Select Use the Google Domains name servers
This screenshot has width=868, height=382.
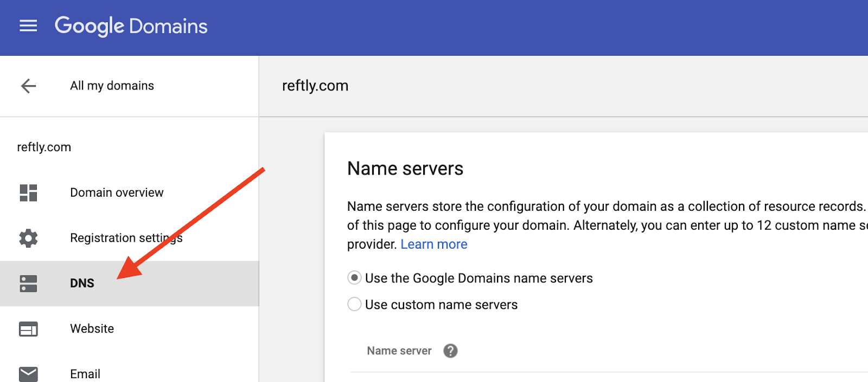(x=354, y=278)
